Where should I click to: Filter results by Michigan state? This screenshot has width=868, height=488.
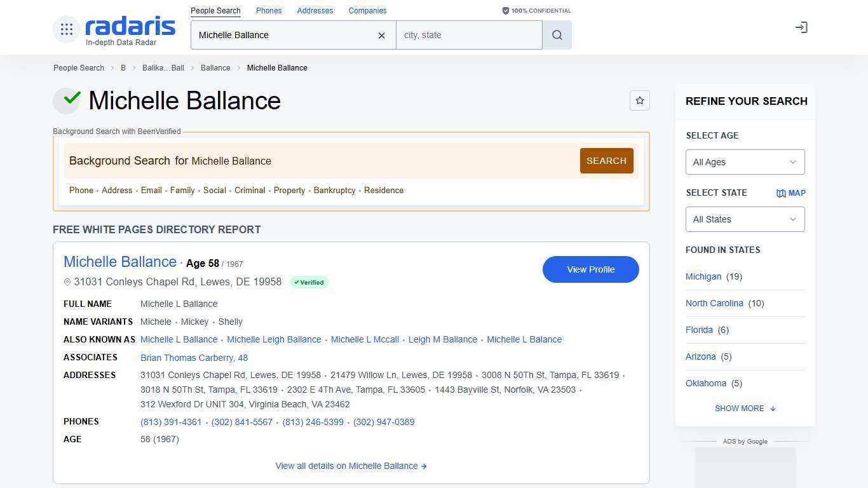point(703,276)
